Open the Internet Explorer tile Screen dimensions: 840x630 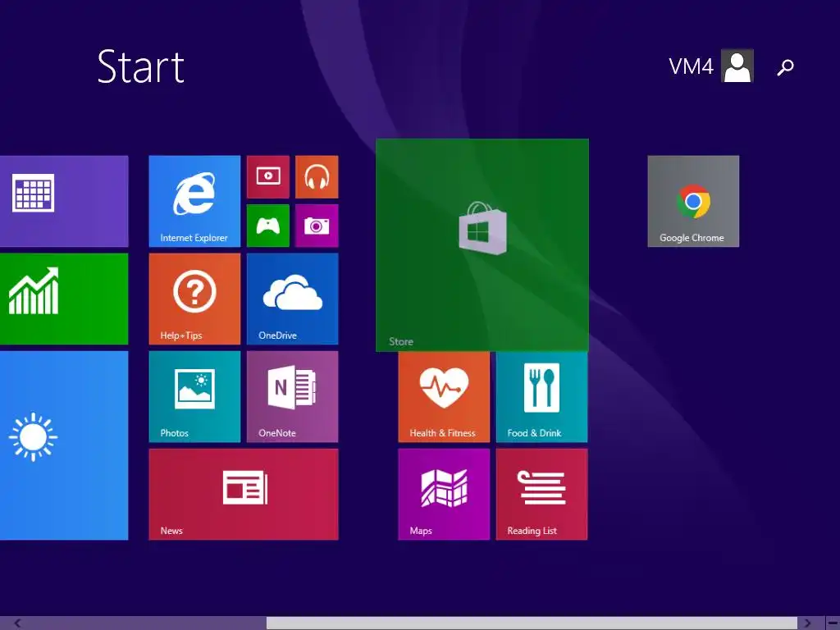[194, 201]
